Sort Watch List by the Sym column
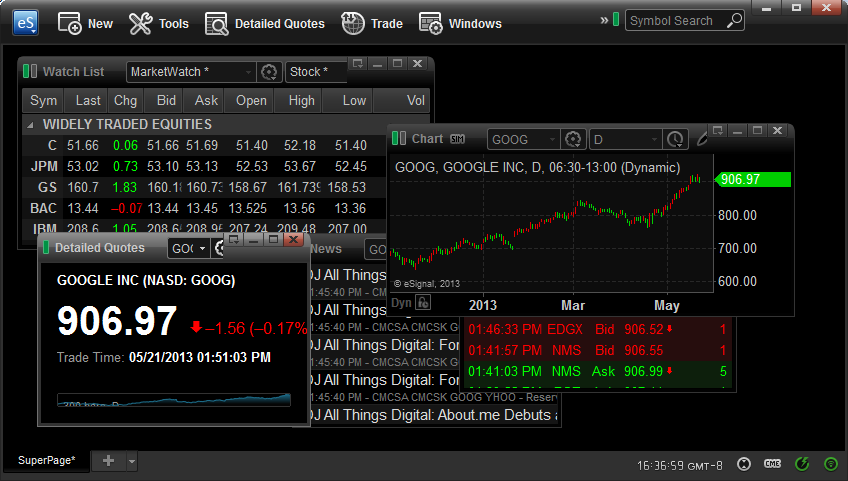Image resolution: width=848 pixels, height=481 pixels. (x=43, y=101)
